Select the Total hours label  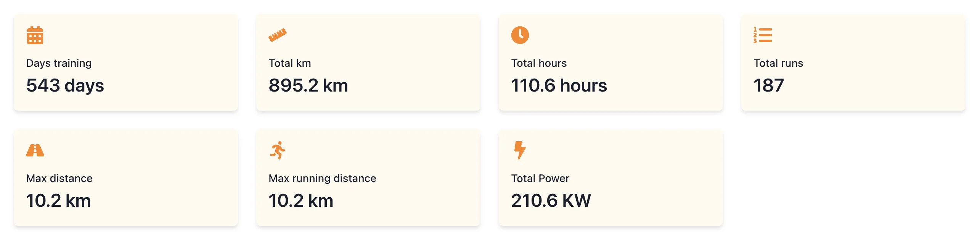point(538,63)
